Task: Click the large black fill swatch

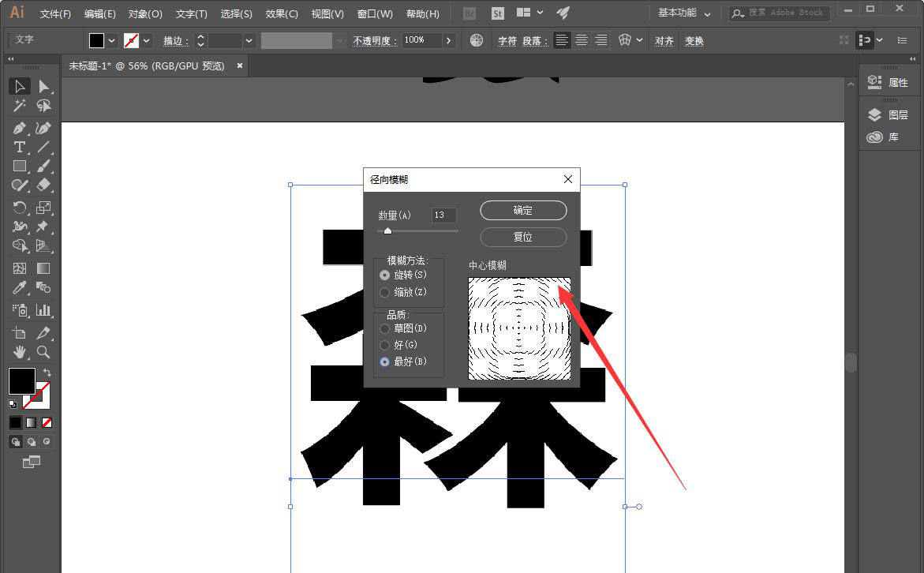Action: (22, 381)
